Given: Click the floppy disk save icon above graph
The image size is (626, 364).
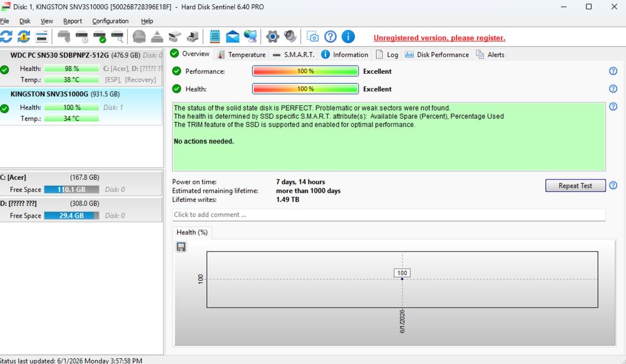Looking at the screenshot, I should [181, 247].
